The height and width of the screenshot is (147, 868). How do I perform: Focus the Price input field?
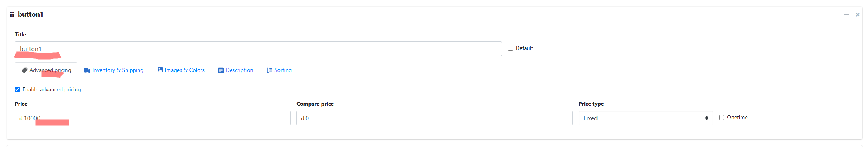[153, 118]
